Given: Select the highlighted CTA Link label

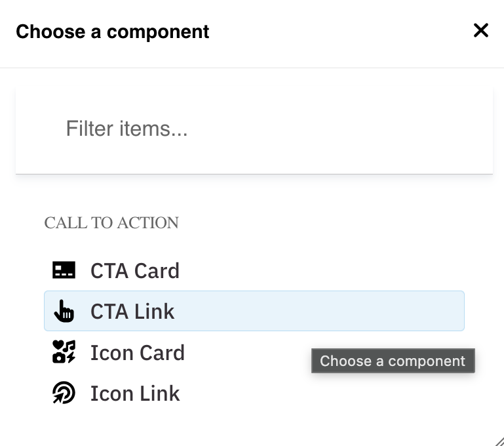Looking at the screenshot, I should coord(132,311).
